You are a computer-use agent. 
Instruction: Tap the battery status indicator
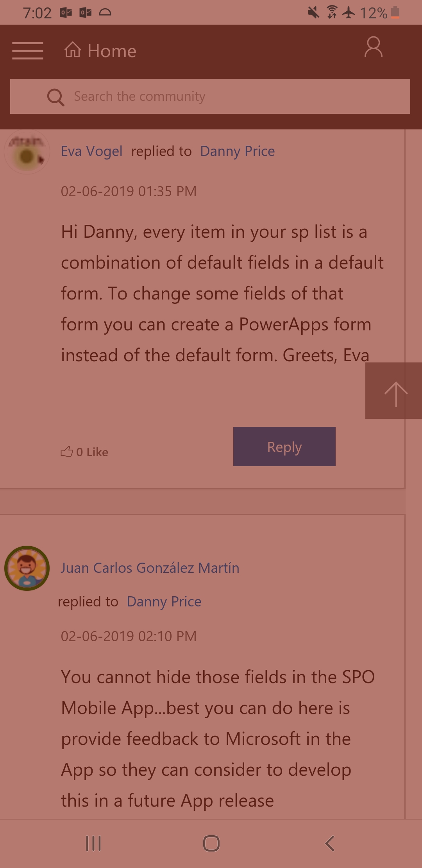tap(395, 13)
